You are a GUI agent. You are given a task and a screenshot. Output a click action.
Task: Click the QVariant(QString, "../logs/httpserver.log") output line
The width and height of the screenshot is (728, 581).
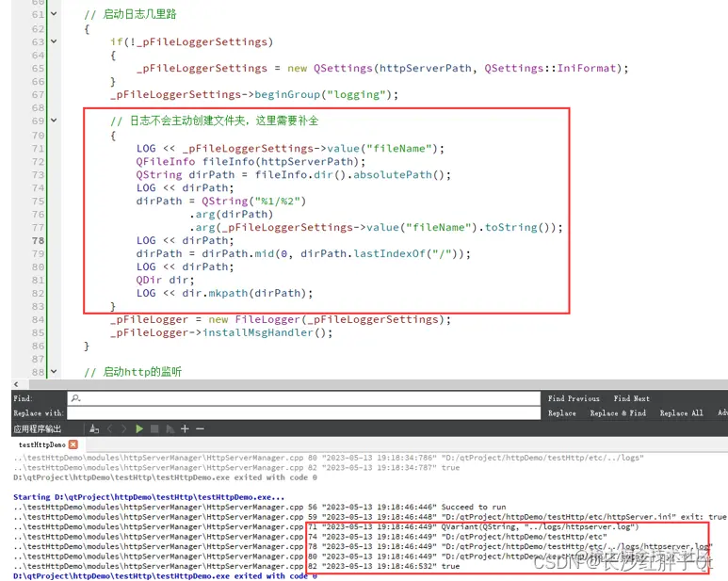[326, 526]
